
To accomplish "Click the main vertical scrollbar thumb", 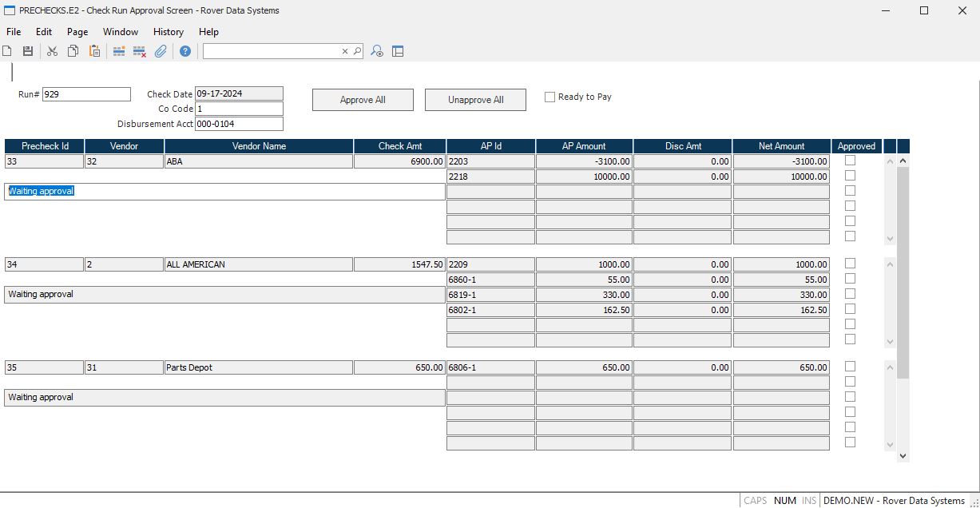I will pyautogui.click(x=903, y=272).
